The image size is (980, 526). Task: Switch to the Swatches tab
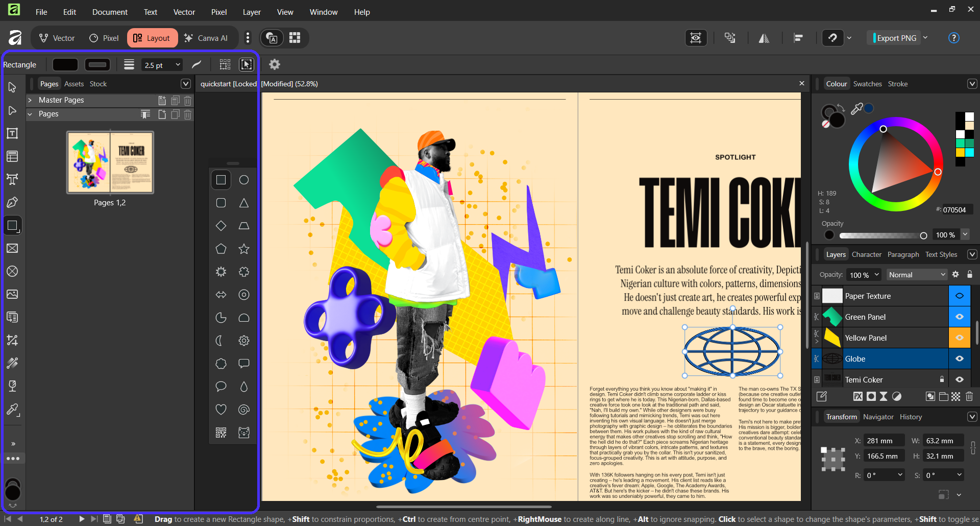[x=867, y=84]
